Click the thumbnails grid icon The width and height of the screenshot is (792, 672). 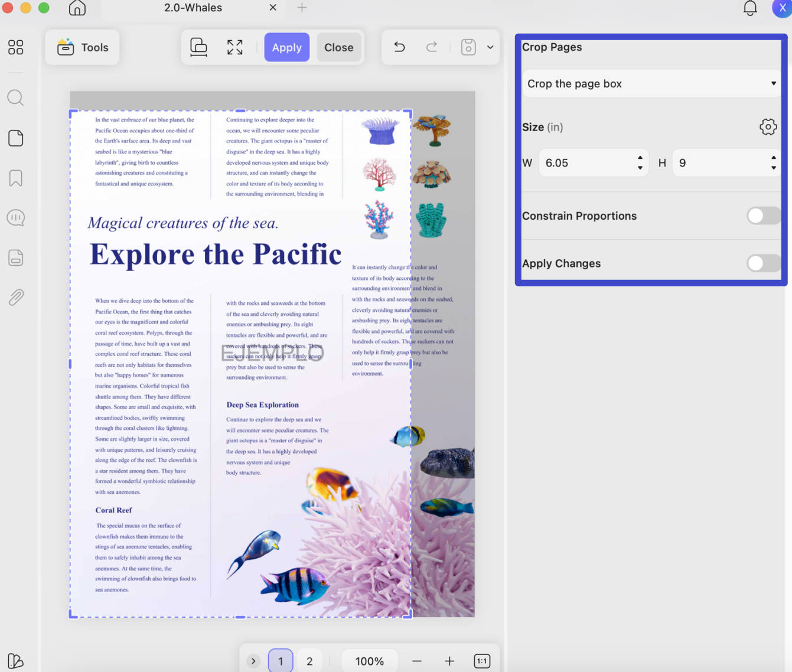click(16, 47)
